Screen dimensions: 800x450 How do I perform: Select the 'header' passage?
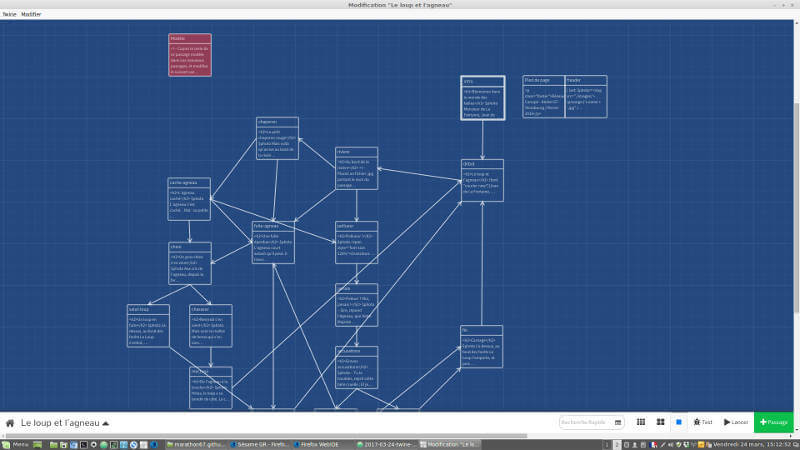tap(586, 96)
